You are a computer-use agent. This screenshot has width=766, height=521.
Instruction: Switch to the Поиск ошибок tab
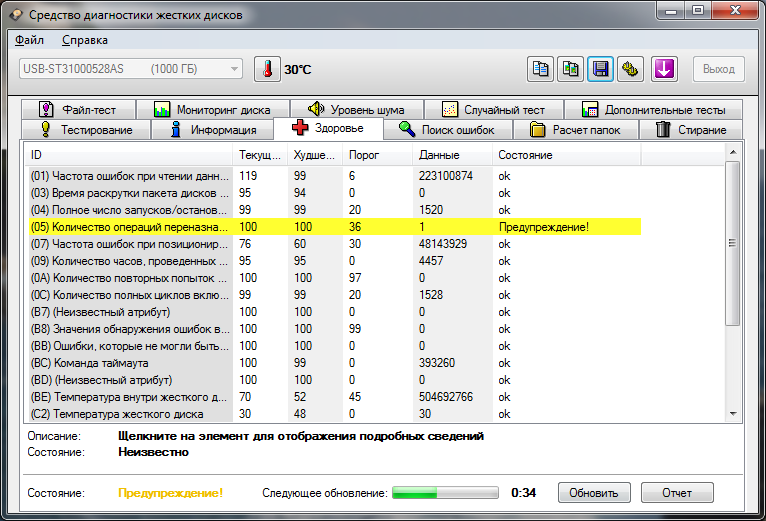click(x=446, y=129)
